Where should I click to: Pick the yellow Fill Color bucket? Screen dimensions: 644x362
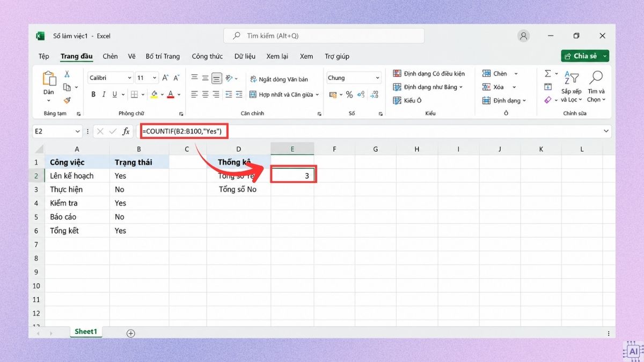pos(154,94)
